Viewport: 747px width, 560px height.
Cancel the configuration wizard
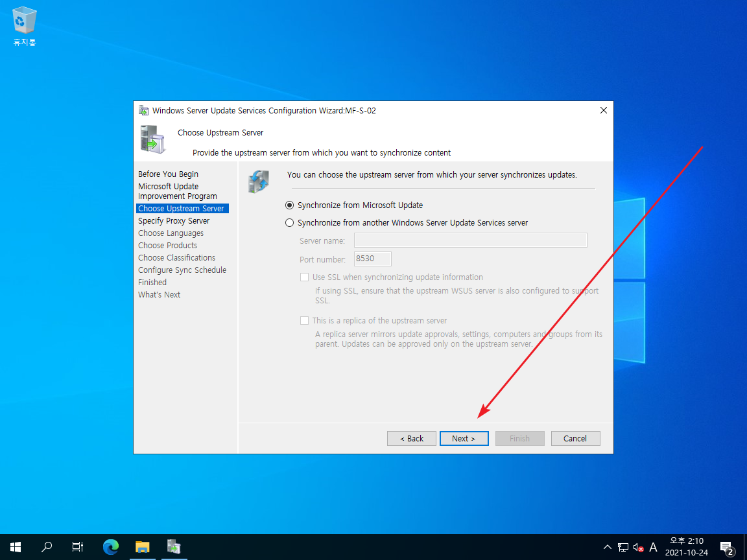[576, 439]
